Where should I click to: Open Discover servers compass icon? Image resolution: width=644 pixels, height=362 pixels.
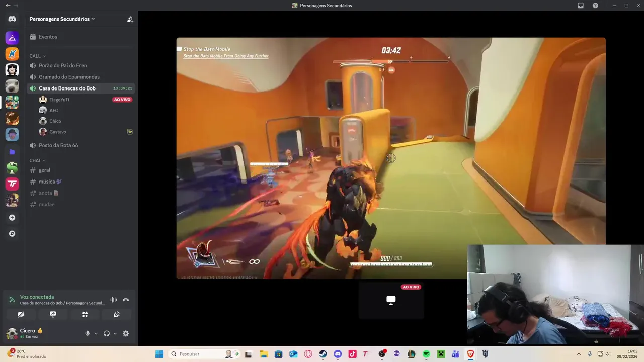[x=12, y=234]
